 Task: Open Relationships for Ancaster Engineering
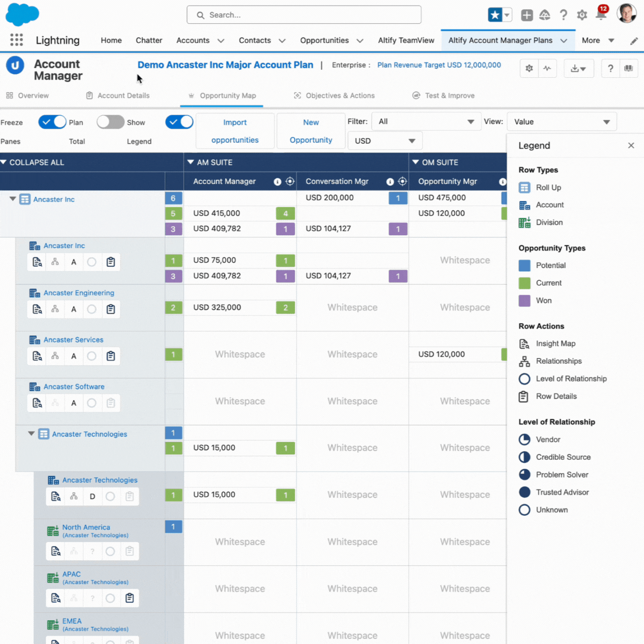click(x=55, y=309)
